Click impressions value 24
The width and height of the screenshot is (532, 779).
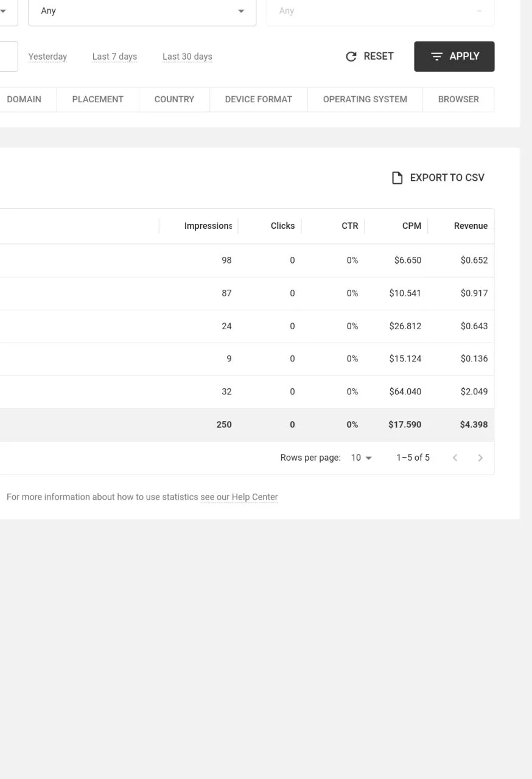click(x=226, y=326)
